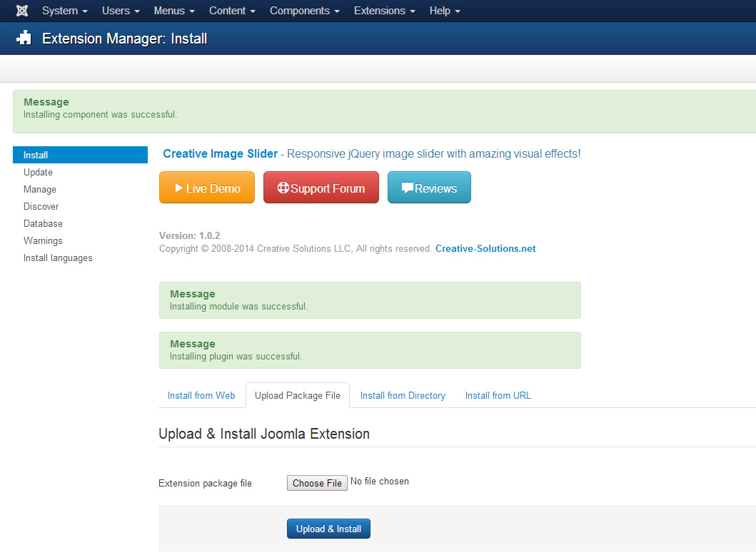
Task: Click the Creative Image Slider title link
Action: 221,154
